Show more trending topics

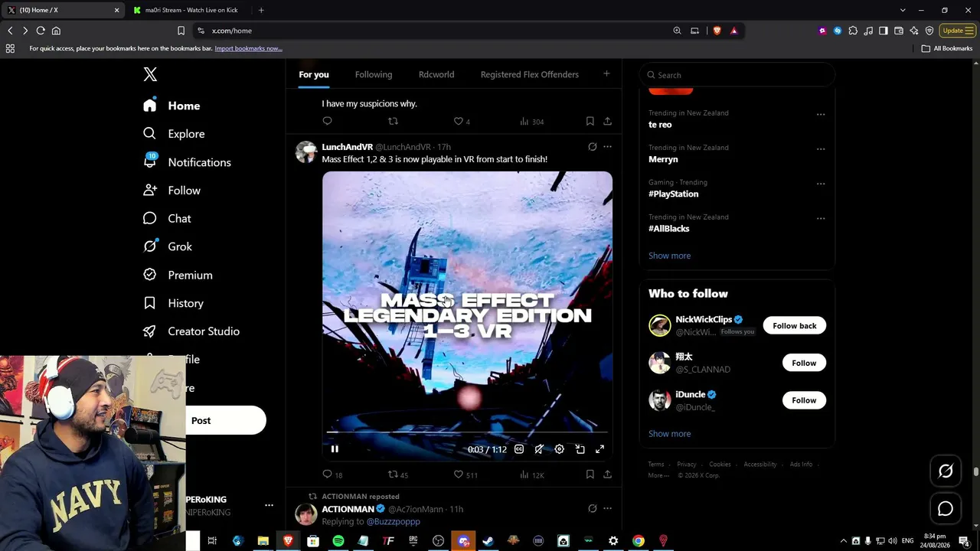click(x=669, y=256)
